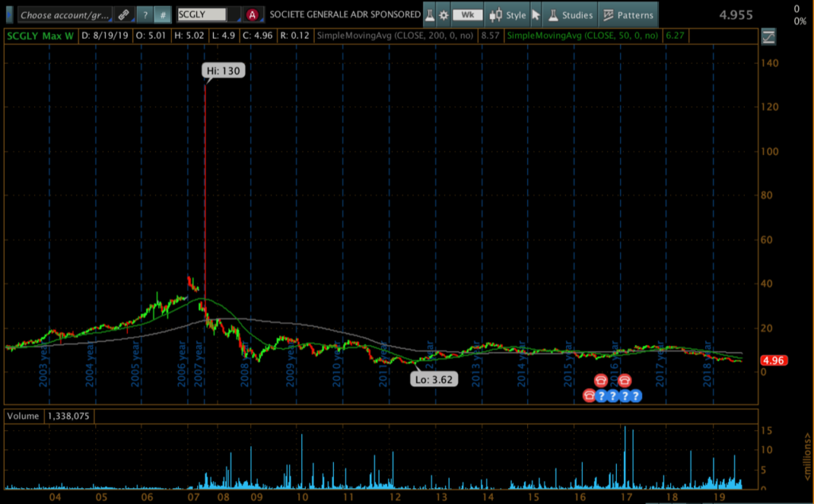This screenshot has height=504, width=814.
Task: Click the 140 price axis label
Action: 769,63
